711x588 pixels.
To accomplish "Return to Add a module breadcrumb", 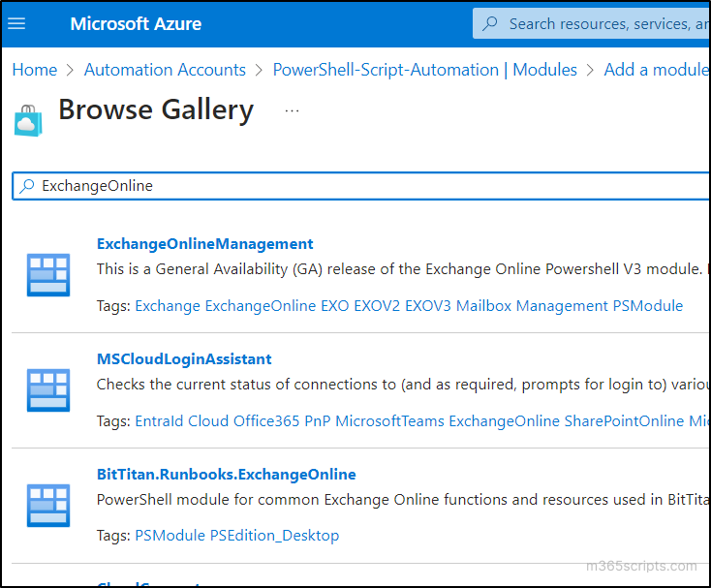I will point(657,70).
